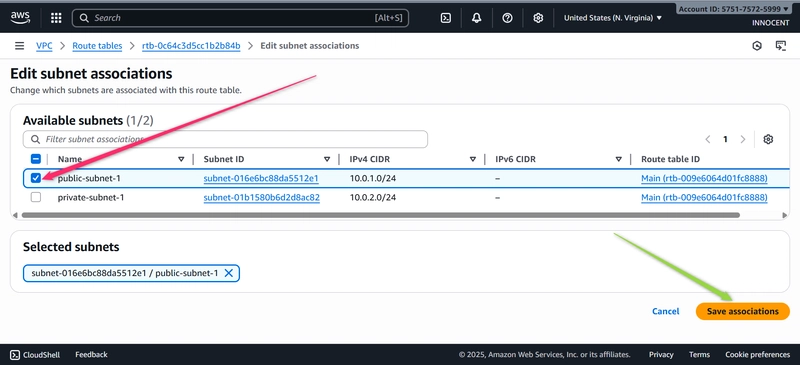Open the AWS home logo
800x365 pixels.
tap(20, 18)
